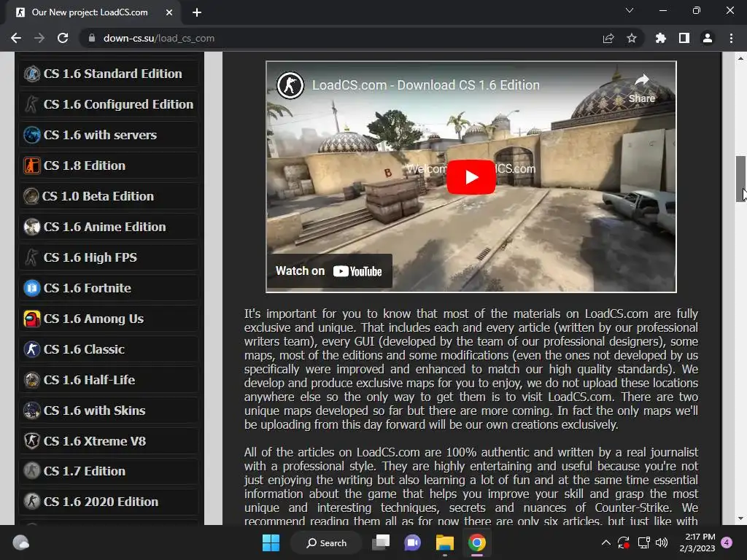Bookmark this page with the star
Screen dimensions: 747x560
(x=632, y=38)
